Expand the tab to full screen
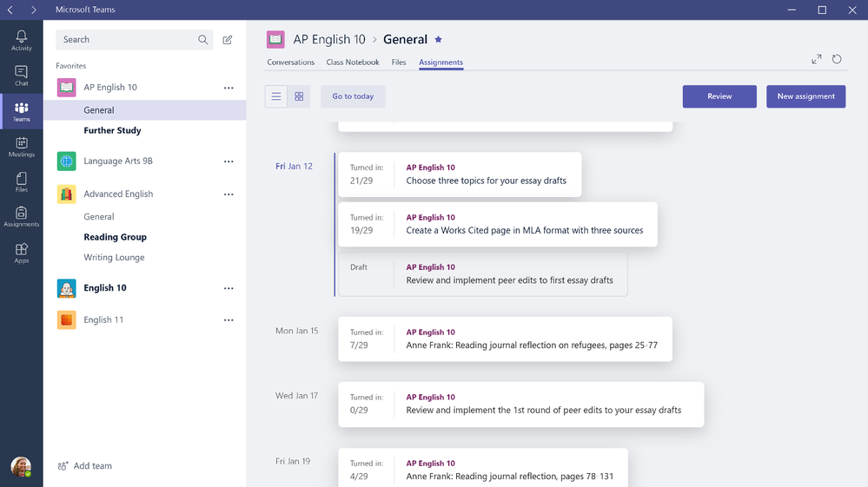868x487 pixels. click(817, 59)
